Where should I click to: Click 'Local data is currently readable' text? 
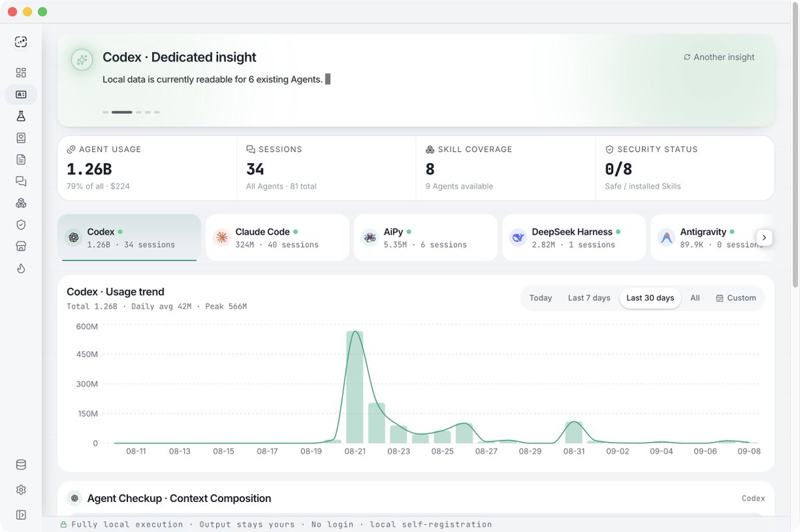click(212, 79)
